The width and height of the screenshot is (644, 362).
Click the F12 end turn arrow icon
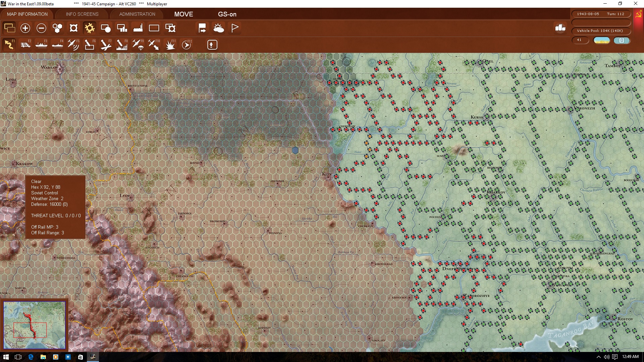click(x=186, y=45)
